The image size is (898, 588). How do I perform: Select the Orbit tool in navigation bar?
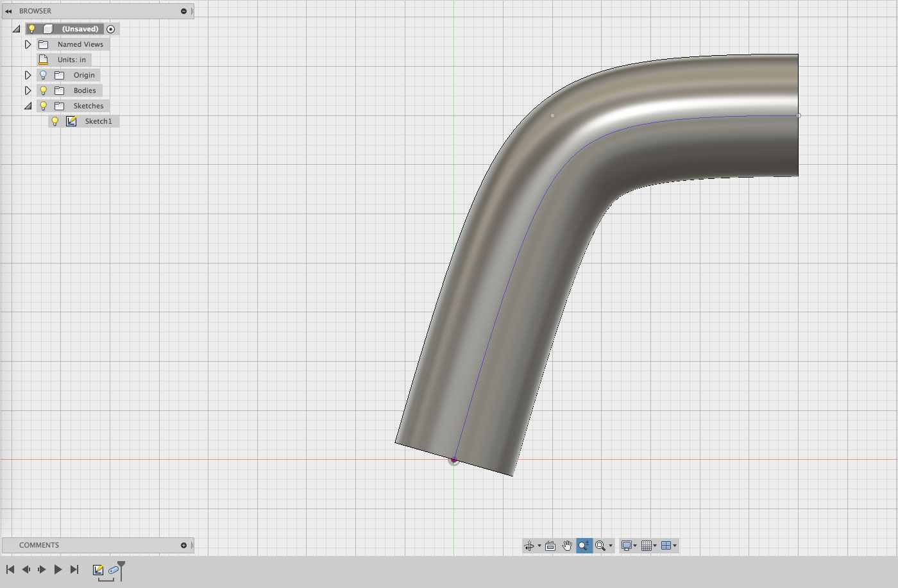click(529, 546)
